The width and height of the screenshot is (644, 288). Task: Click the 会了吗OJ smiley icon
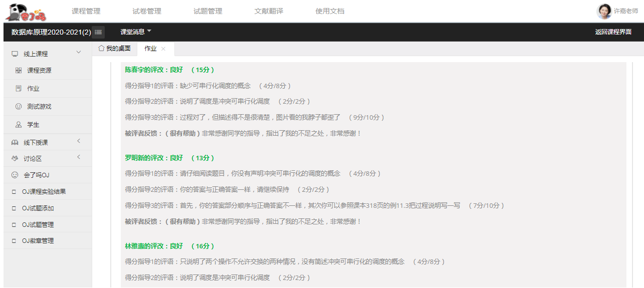click(15, 175)
